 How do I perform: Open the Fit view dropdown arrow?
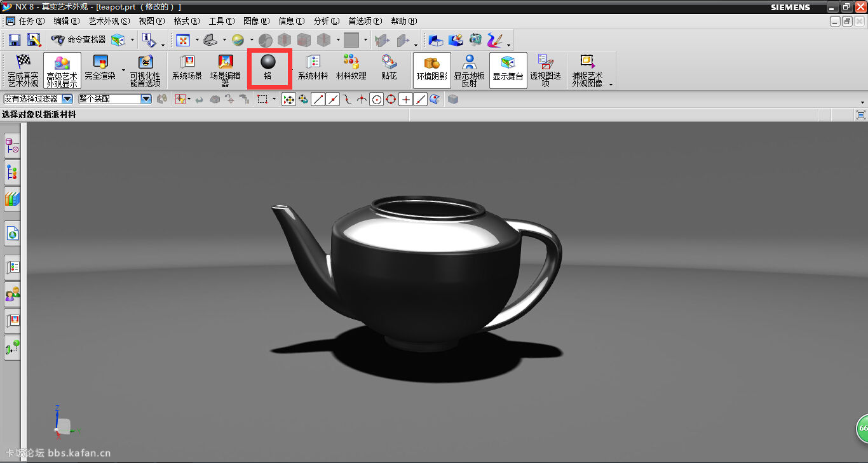click(196, 40)
